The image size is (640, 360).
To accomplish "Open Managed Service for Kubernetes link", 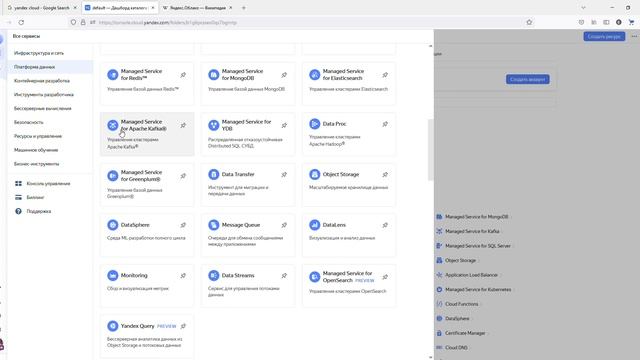I will [x=478, y=289].
